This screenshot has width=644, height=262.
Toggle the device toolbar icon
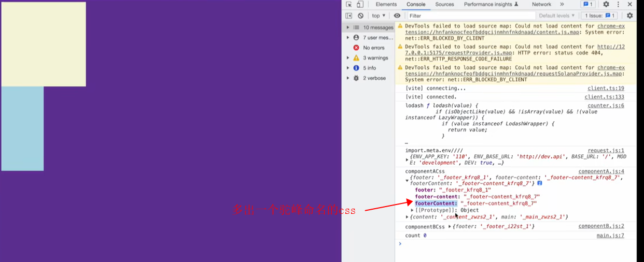tap(360, 4)
